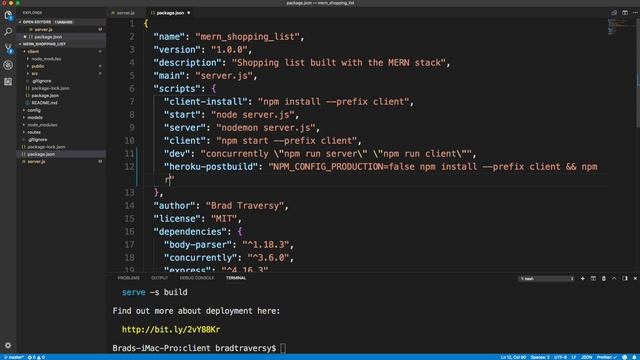640x360 pixels.
Task: Click the master branch indicator
Action: tap(14, 357)
